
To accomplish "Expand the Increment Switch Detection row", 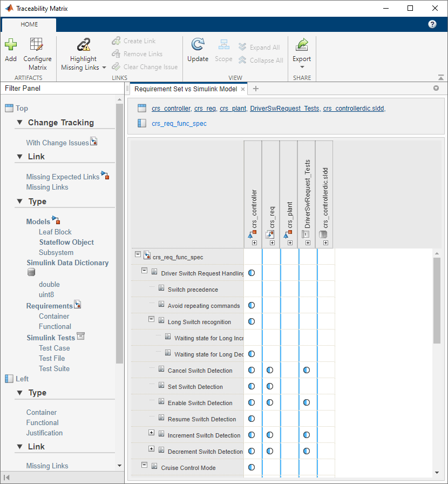I will click(x=151, y=433).
